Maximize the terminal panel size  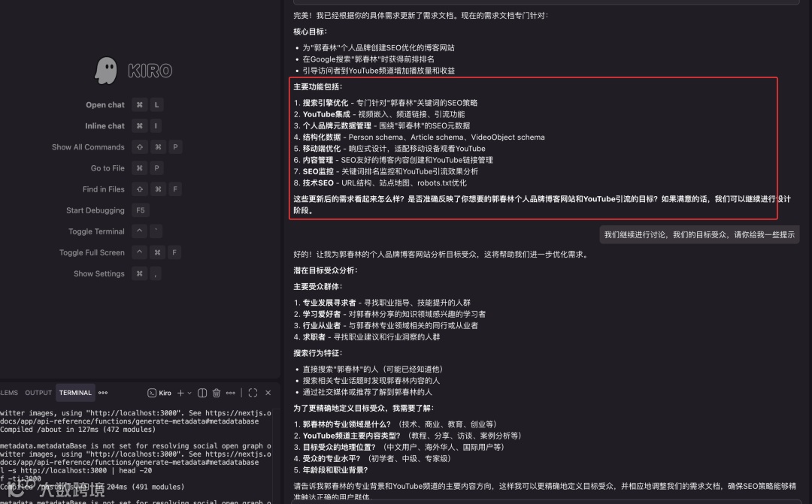pyautogui.click(x=253, y=393)
